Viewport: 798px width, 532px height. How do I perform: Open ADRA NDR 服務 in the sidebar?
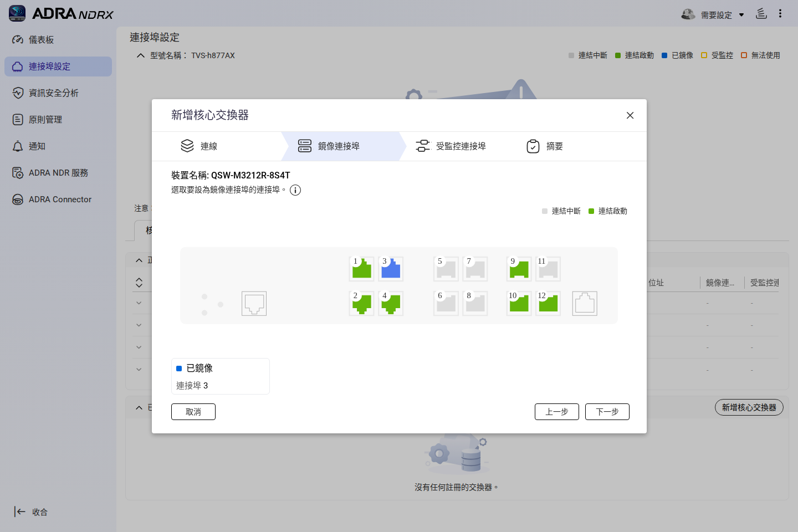(58, 173)
